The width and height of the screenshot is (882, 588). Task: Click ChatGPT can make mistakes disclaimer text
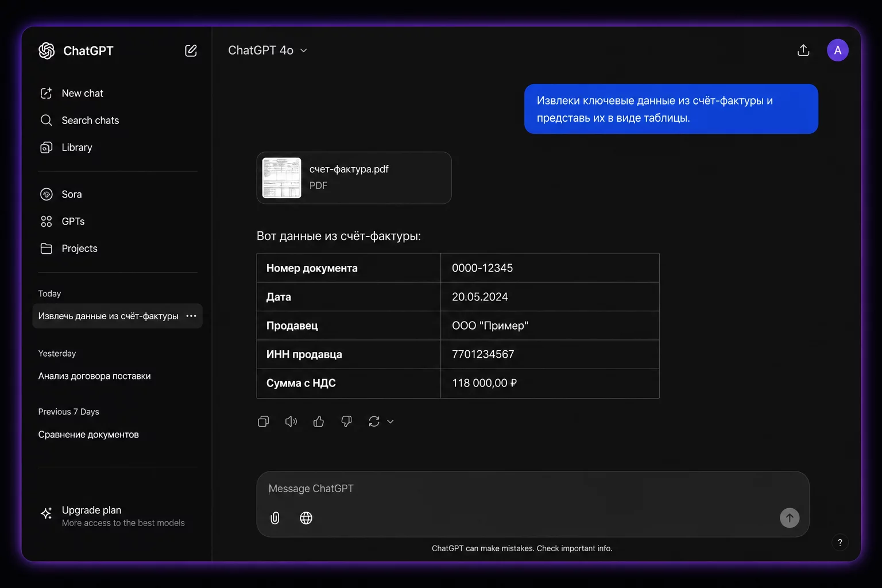pos(522,548)
